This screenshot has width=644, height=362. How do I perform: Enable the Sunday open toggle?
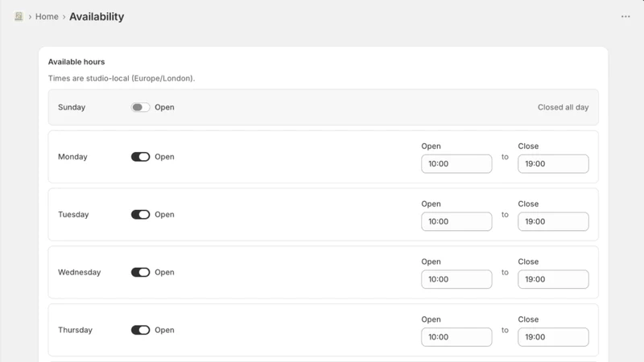(140, 107)
